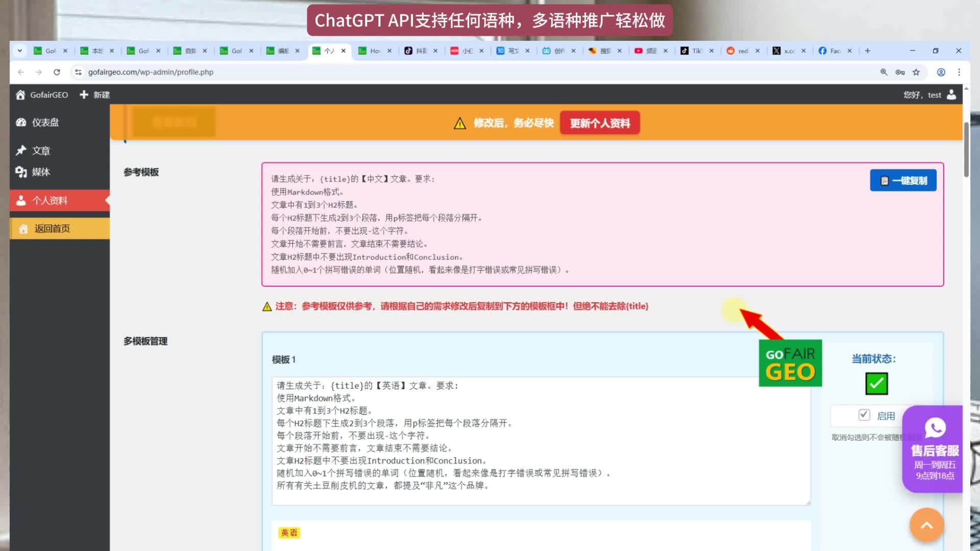
Task: Copy the template with 一键复制 button
Action: pos(903,181)
